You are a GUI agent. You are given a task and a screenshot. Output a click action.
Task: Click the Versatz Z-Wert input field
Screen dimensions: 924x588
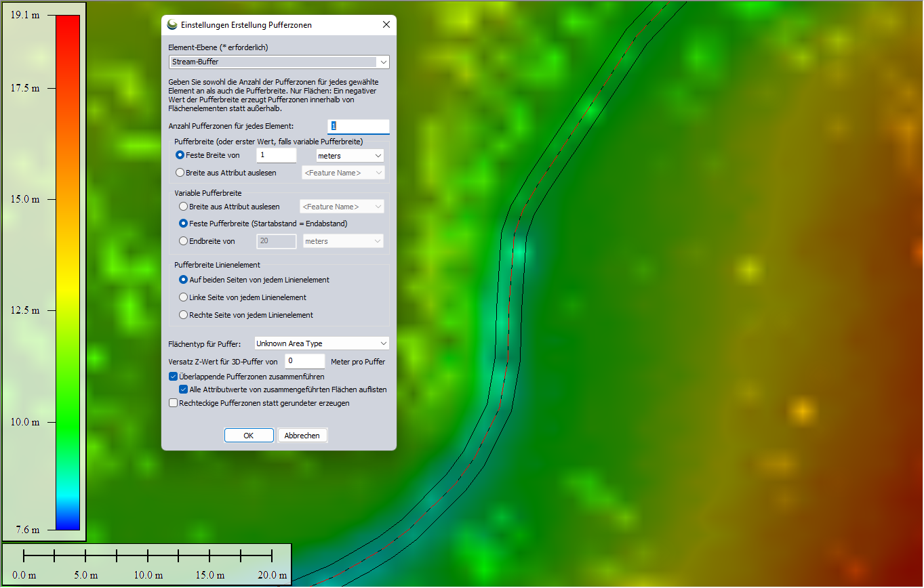305,361
